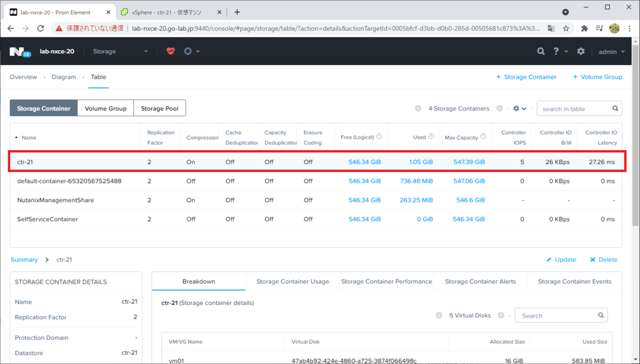640x364 pixels.
Task: Click + Storage Container link
Action: (526, 77)
